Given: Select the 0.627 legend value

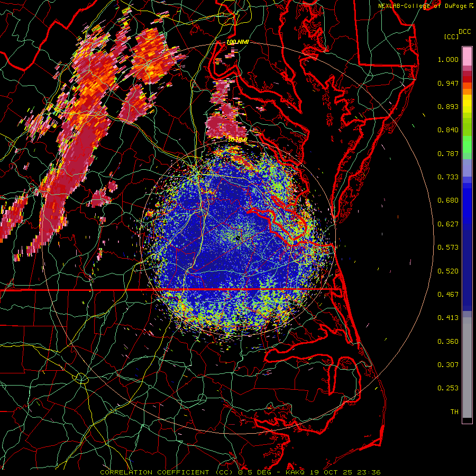Looking at the screenshot, I should pyautogui.click(x=448, y=224).
